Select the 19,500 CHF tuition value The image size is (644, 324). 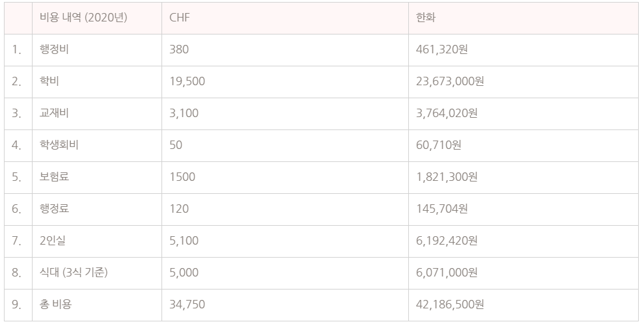188,81
